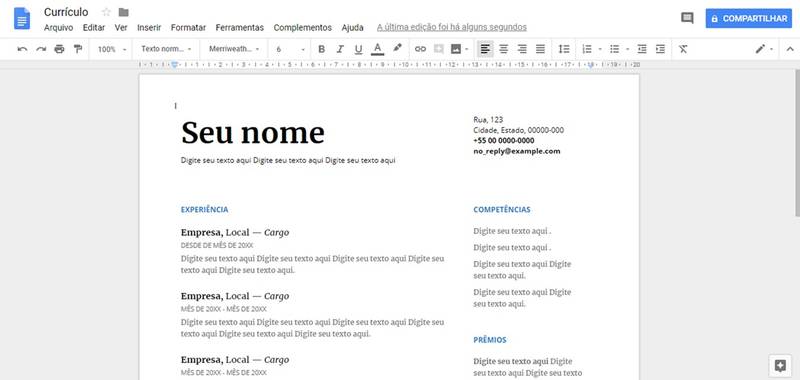800x380 pixels.
Task: Print the document with the printer icon
Action: (x=59, y=49)
